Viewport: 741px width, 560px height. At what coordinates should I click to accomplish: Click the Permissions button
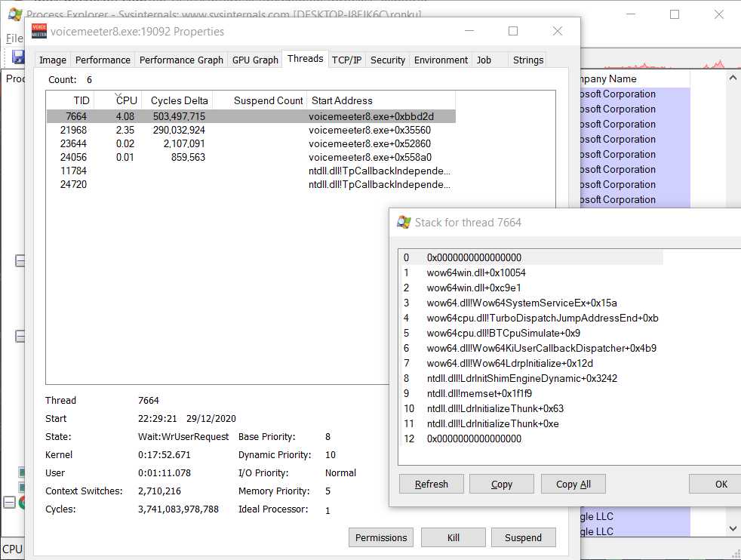[381, 537]
